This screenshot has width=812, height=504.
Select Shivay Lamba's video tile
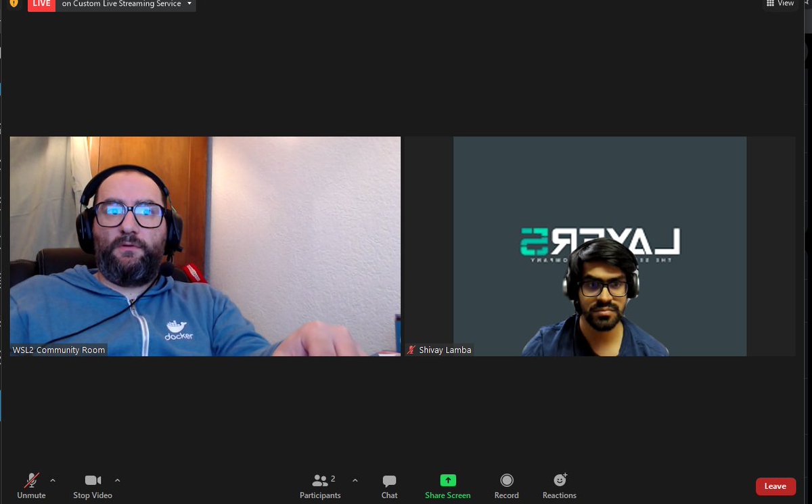click(x=600, y=246)
